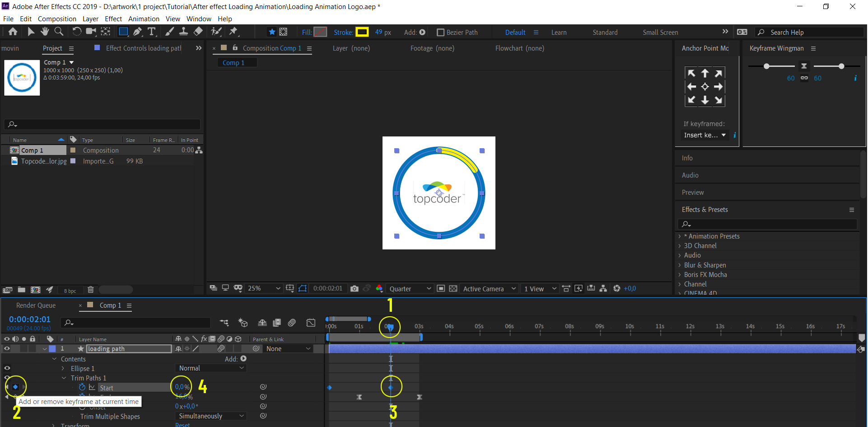
Task: Click the Fill color swatch
Action: click(320, 32)
